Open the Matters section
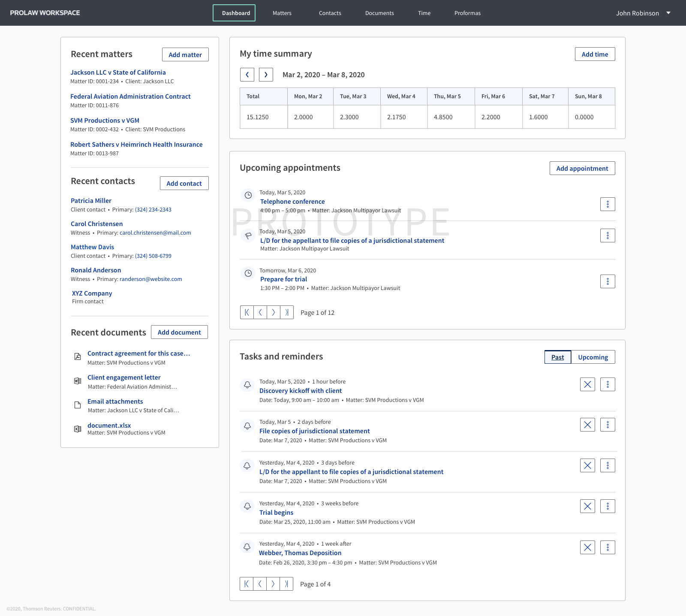Screen dimensions: 686x616 [282, 13]
